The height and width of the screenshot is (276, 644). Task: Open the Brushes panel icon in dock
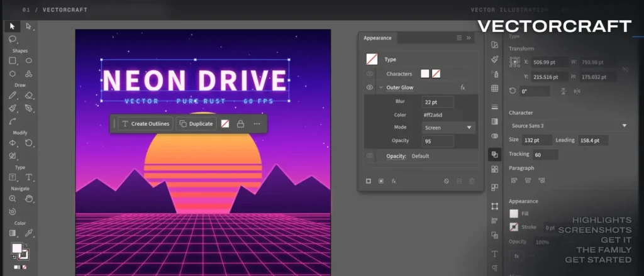(495, 59)
